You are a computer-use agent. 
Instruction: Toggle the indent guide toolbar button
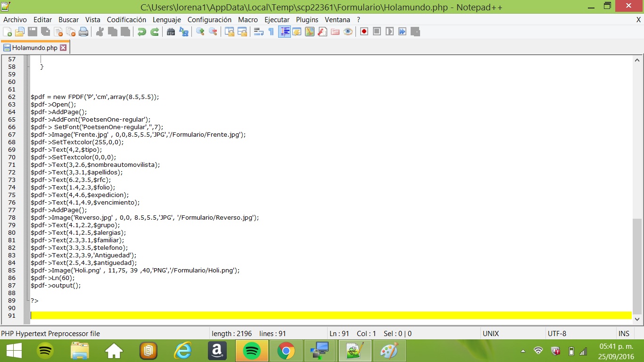pyautogui.click(x=284, y=32)
